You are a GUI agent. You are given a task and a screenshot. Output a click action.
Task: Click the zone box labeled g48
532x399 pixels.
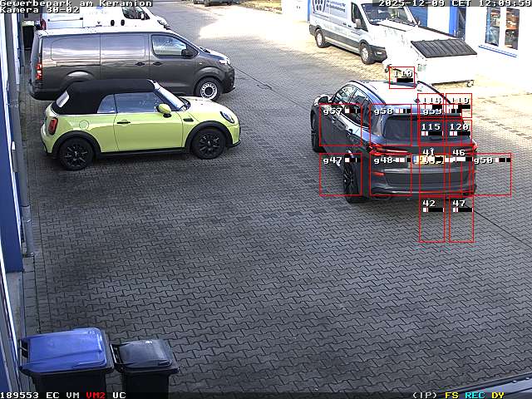(391, 175)
